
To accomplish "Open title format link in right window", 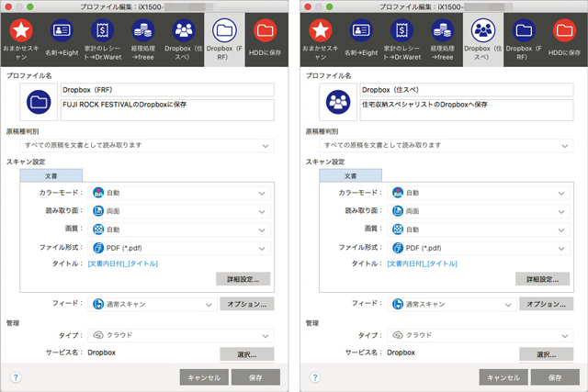I will [x=423, y=263].
